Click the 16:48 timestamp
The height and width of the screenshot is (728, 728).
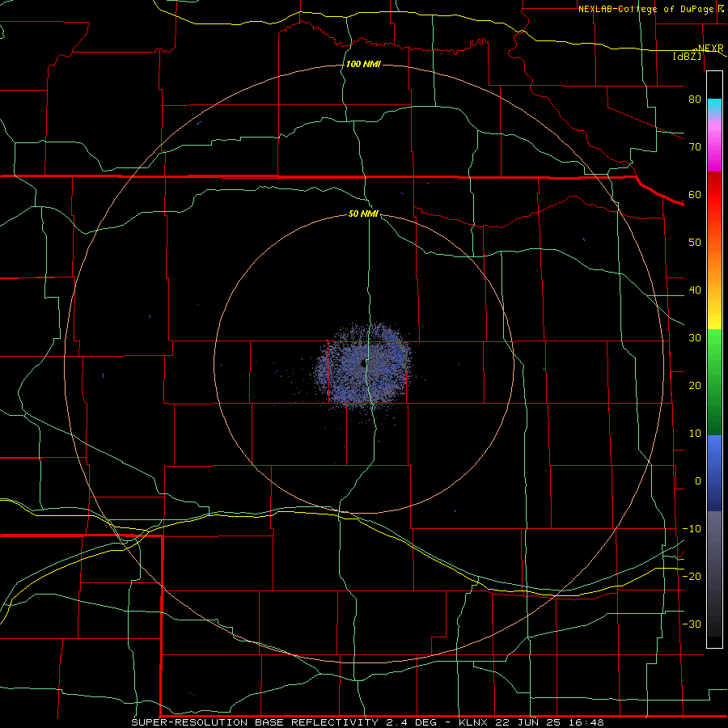pyautogui.click(x=588, y=722)
